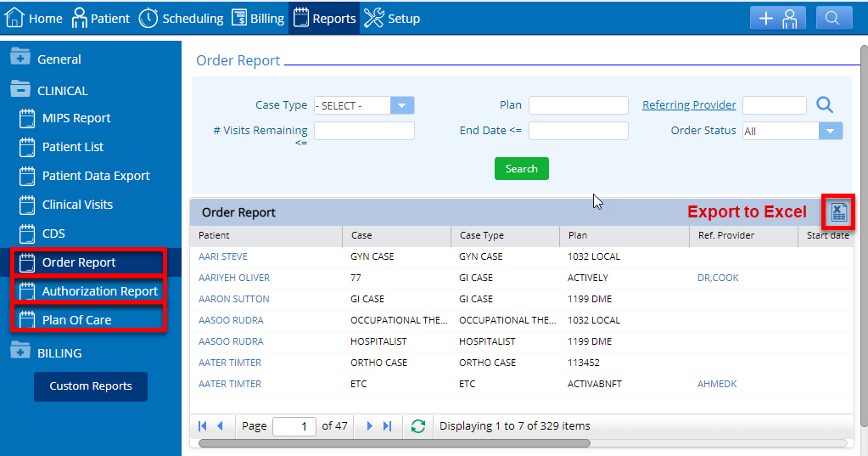The image size is (868, 456).
Task: Open the Scheduling menu label
Action: (193, 19)
